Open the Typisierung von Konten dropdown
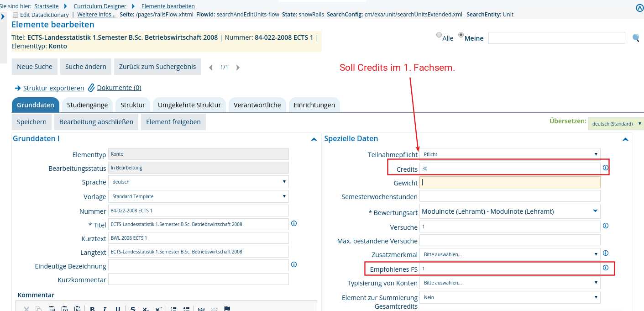644x311 pixels. tap(510, 283)
